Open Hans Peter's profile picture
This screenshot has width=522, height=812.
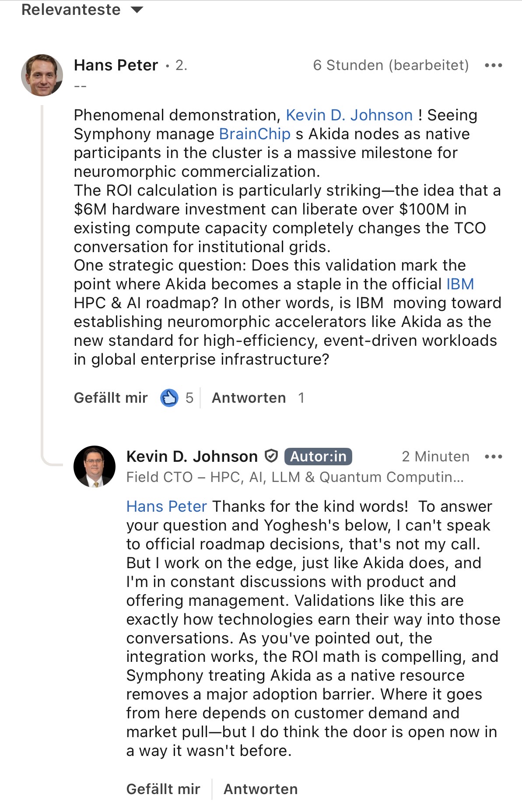(x=42, y=75)
